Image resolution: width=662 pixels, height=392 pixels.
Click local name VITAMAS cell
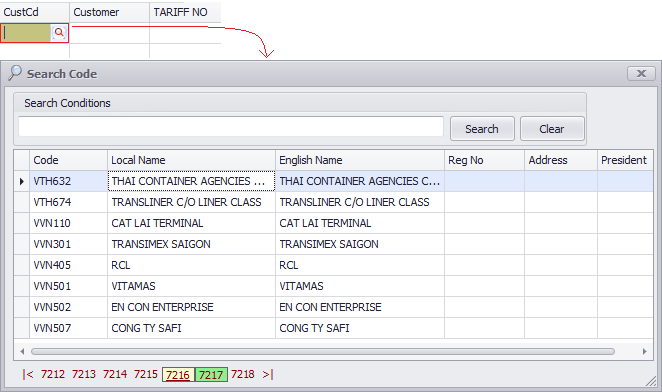click(191, 286)
